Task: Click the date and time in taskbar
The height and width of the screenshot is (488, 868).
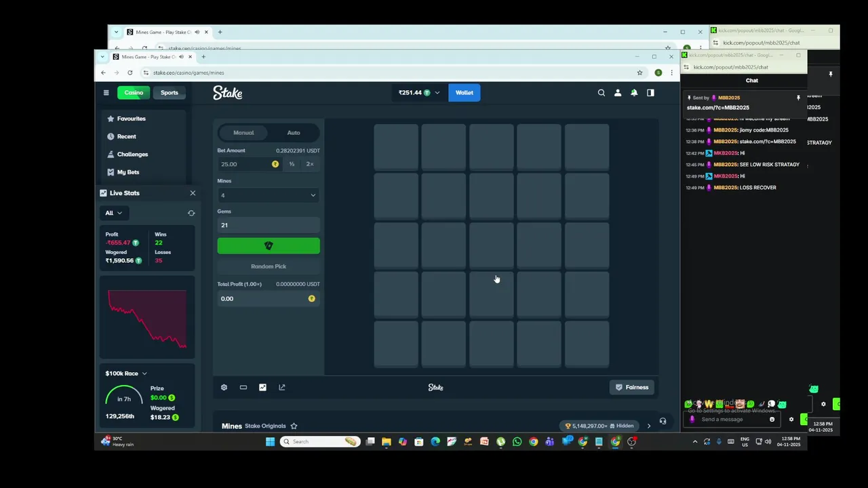Action: point(789,442)
